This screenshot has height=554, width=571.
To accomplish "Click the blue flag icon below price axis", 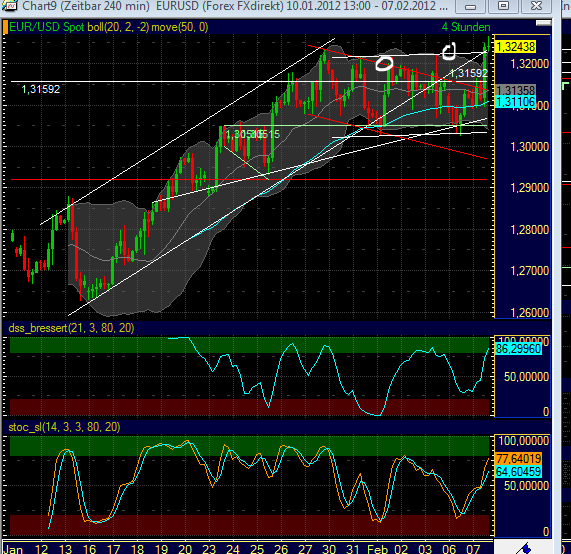I will 525,549.
